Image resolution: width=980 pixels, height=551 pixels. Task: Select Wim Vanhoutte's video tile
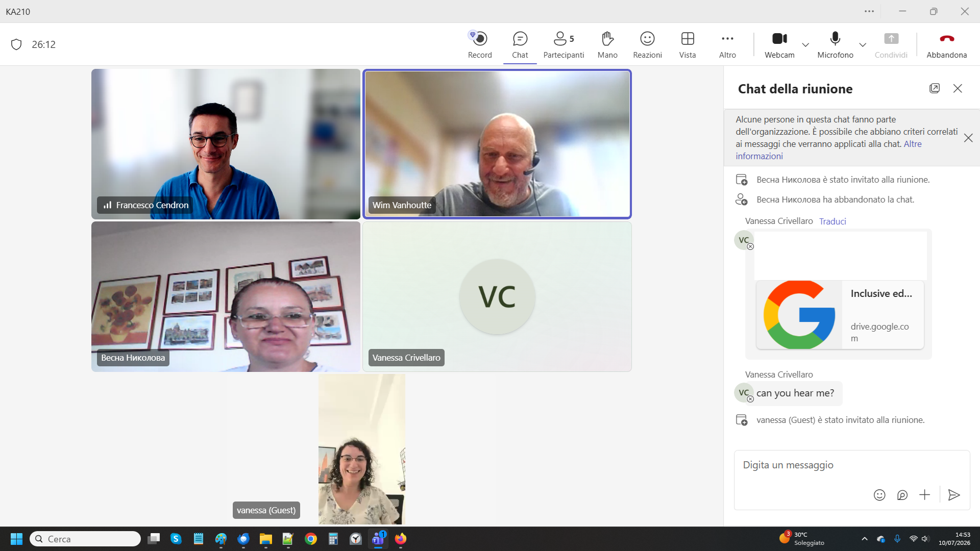click(x=497, y=144)
